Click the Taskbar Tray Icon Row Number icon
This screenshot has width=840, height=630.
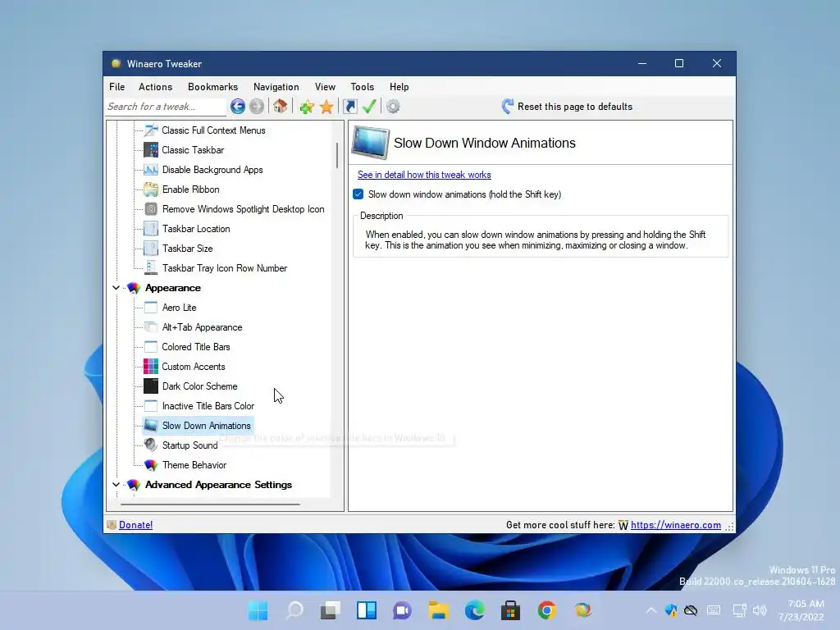pyautogui.click(x=151, y=268)
